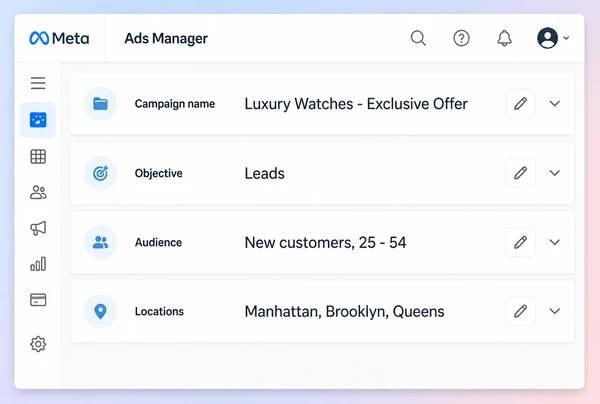Open the megaphone ads sidebar icon

click(x=38, y=228)
